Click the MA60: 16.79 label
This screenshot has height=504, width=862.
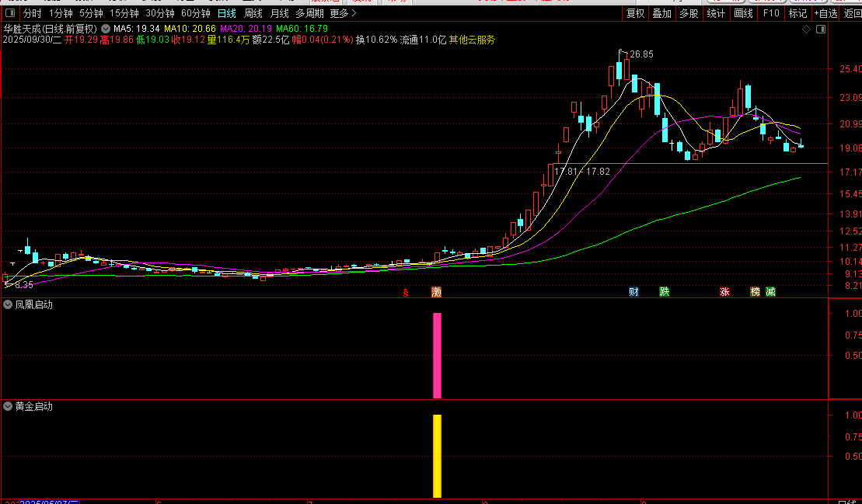tap(302, 29)
